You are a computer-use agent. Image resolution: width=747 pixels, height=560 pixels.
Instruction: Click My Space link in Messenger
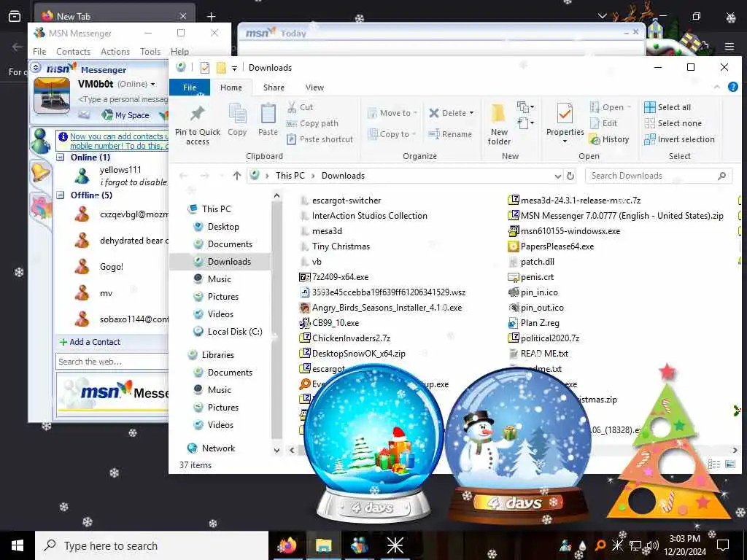click(126, 115)
